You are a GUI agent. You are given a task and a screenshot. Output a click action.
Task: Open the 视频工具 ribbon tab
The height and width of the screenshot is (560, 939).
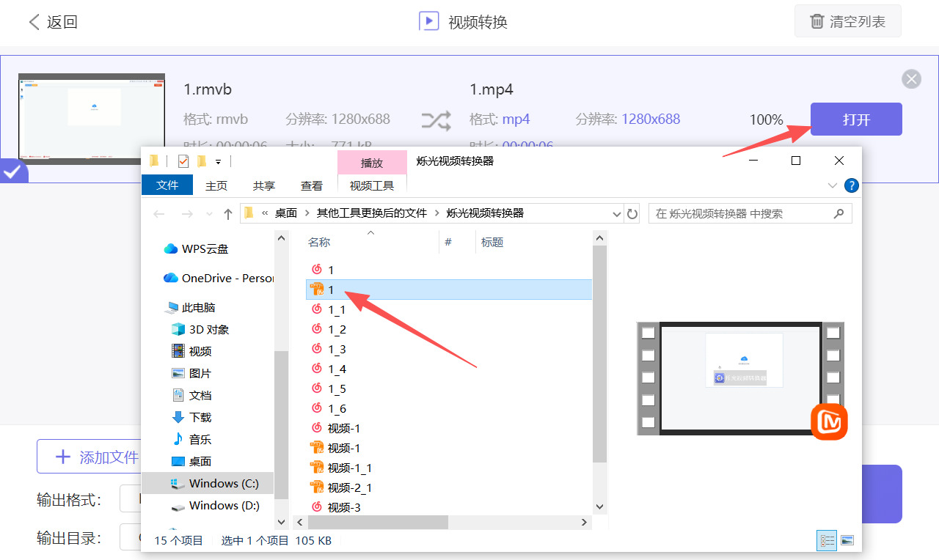pos(372,186)
